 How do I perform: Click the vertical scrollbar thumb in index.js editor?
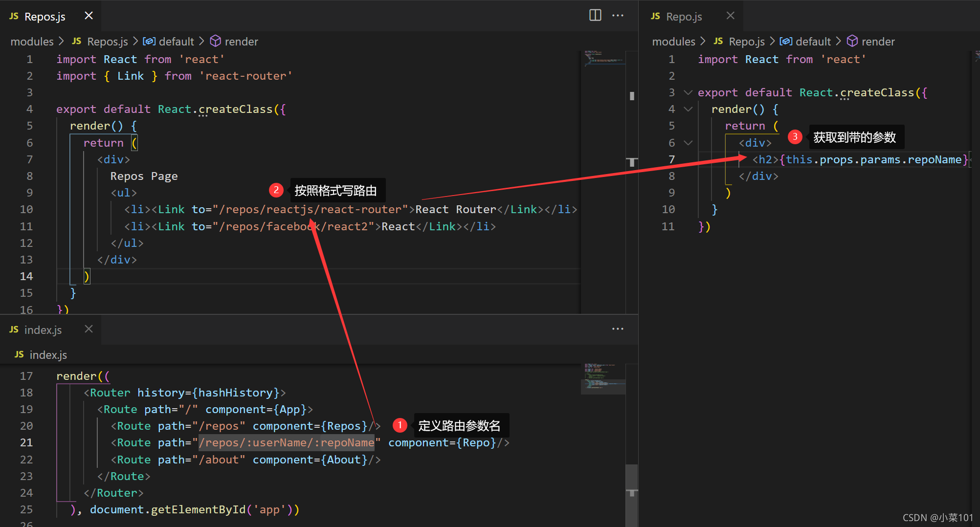pyautogui.click(x=632, y=495)
